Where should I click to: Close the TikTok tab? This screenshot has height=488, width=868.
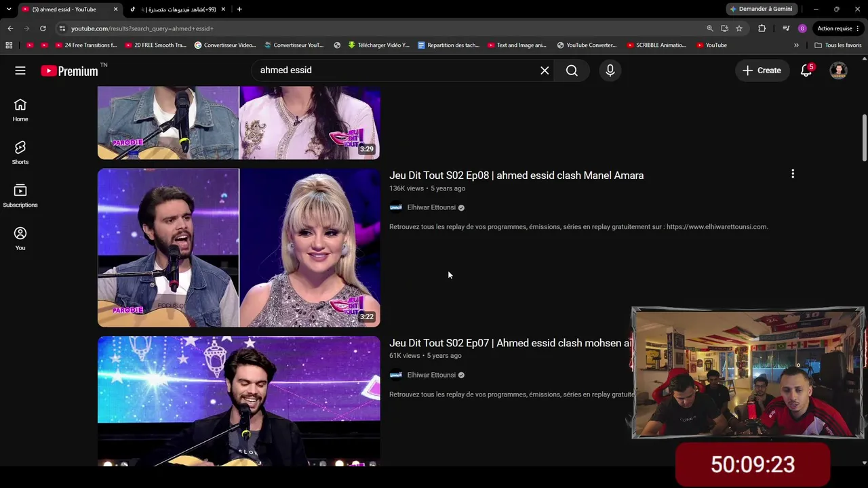(x=223, y=9)
